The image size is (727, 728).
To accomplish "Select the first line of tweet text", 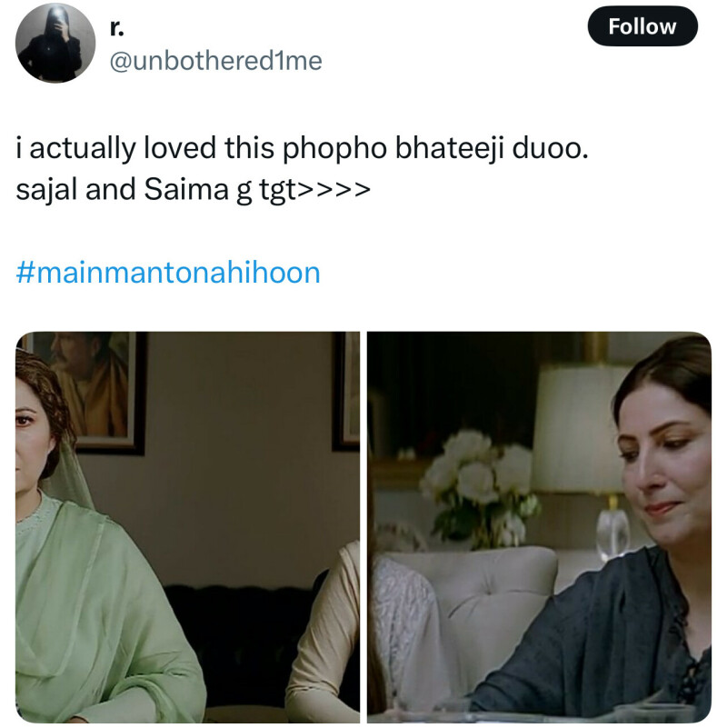I will pos(303,148).
